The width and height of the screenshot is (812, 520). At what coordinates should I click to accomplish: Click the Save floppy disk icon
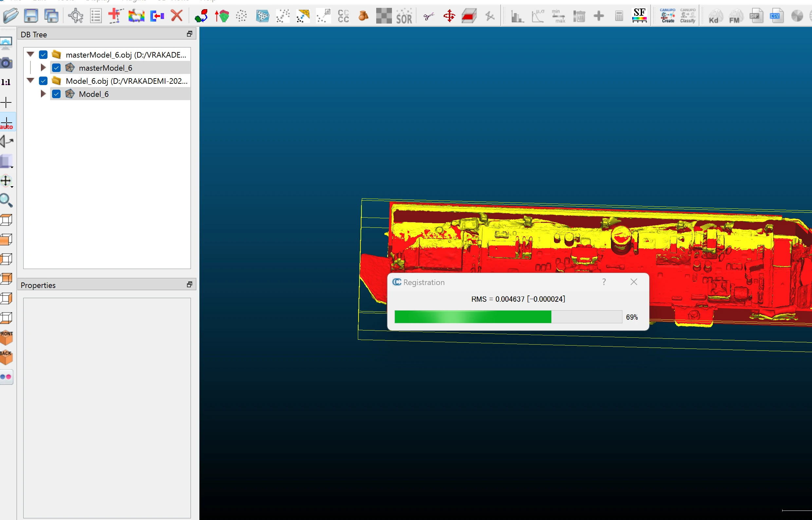[x=31, y=16]
